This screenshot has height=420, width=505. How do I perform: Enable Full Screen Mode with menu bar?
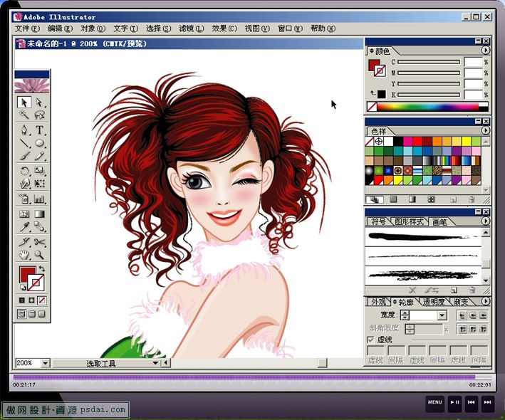pyautogui.click(x=31, y=314)
